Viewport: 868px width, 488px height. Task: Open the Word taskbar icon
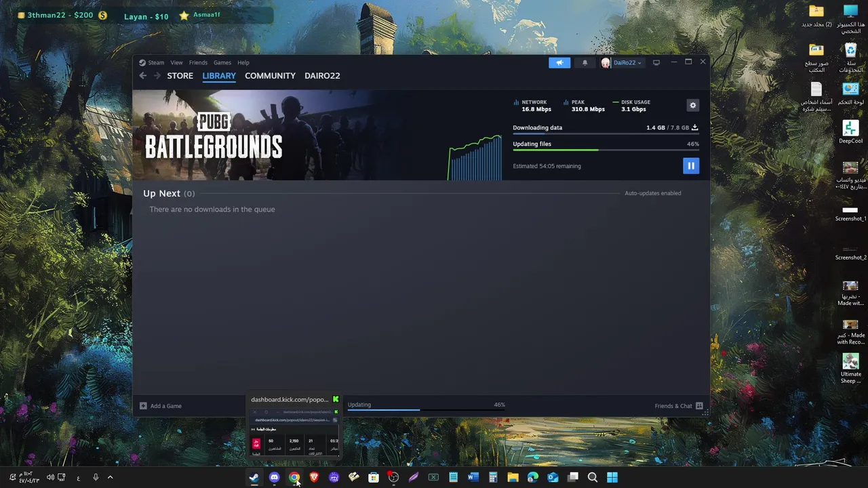(473, 477)
